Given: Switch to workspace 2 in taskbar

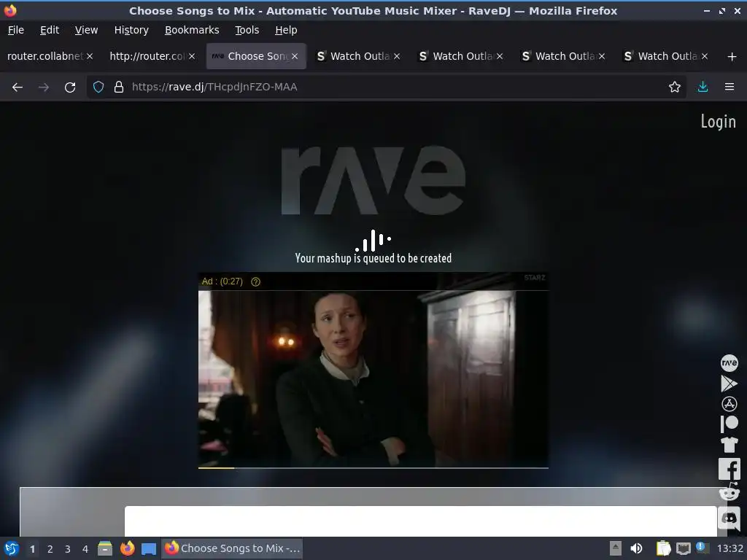Looking at the screenshot, I should (x=50, y=549).
